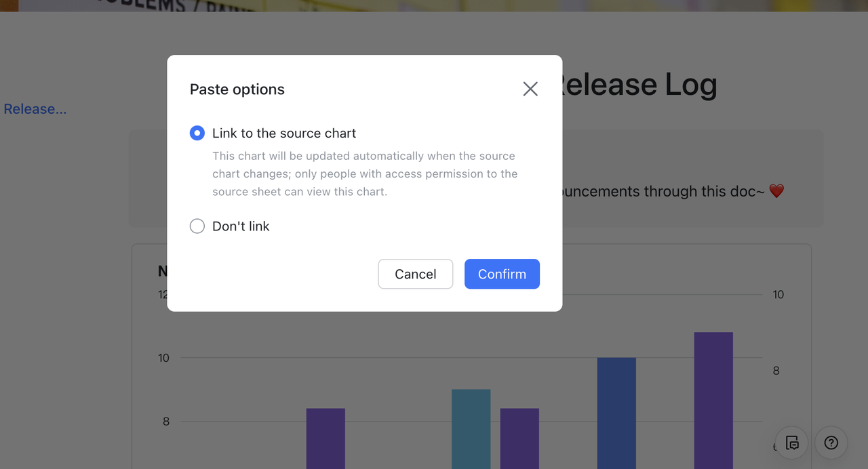Click the tallest purple chart bar
This screenshot has height=469, width=868.
pos(713,400)
